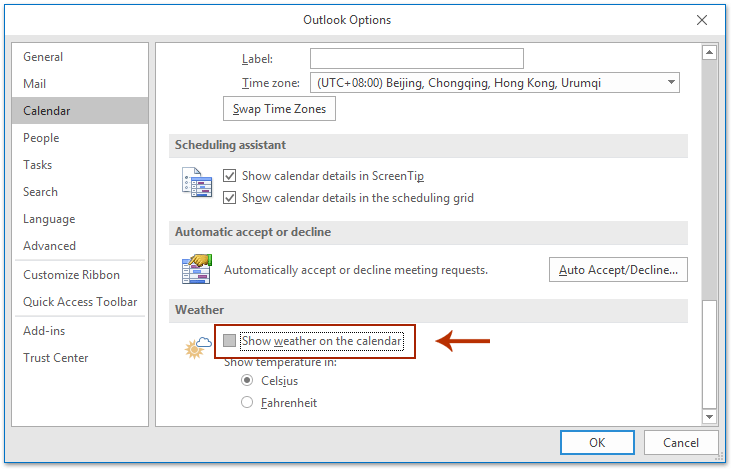Click the time zone Label text field

click(x=417, y=58)
